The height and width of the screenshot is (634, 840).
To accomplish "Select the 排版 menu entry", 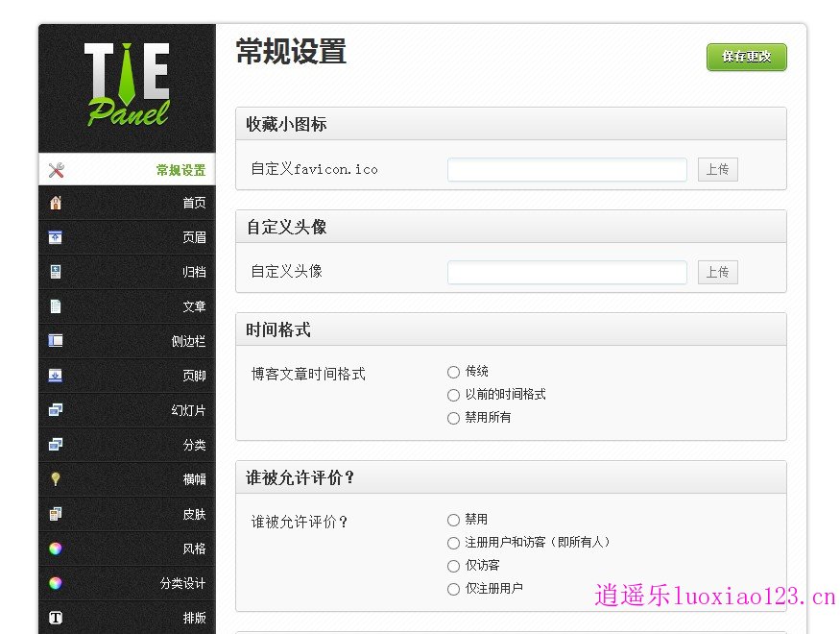I will (127, 618).
